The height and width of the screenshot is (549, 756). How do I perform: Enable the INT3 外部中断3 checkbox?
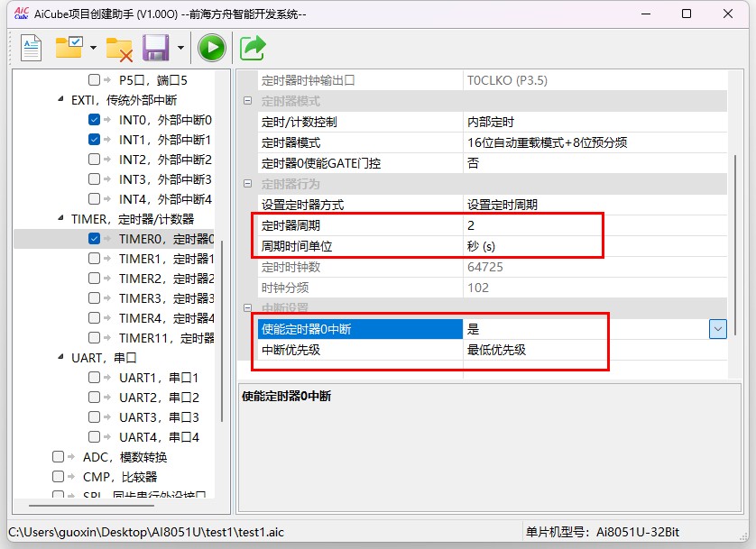tap(94, 179)
